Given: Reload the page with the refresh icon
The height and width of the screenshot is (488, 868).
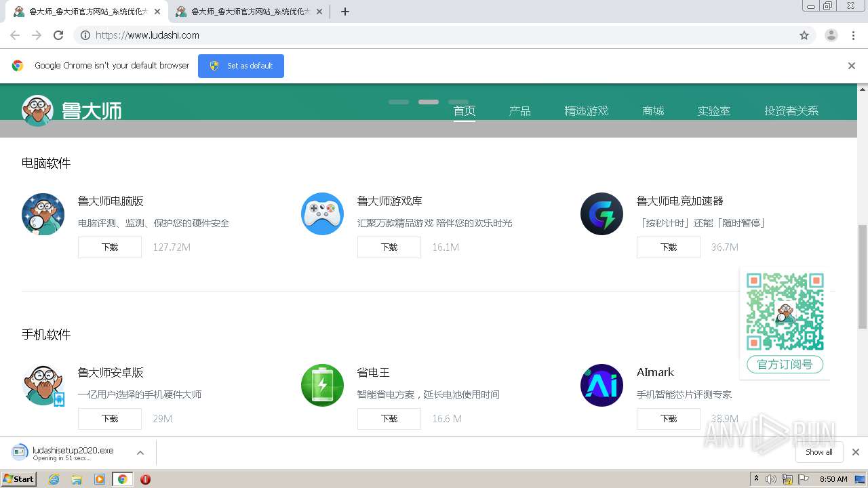Looking at the screenshot, I should point(58,35).
